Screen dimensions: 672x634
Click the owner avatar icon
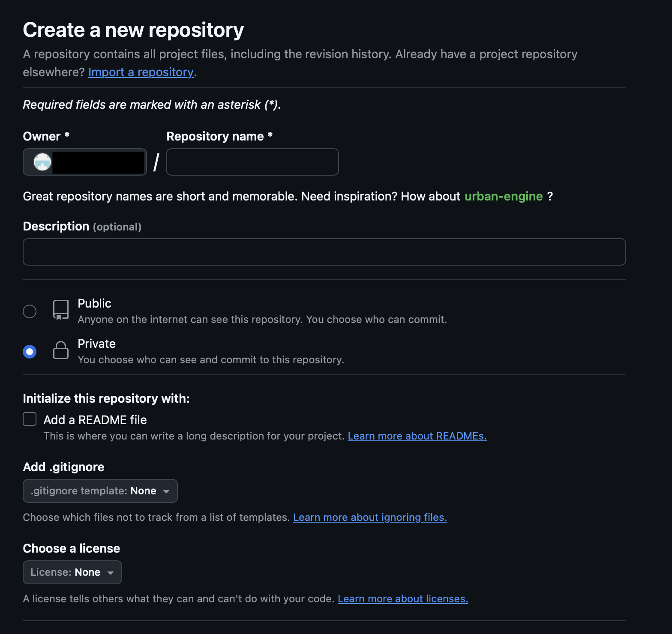click(x=42, y=162)
